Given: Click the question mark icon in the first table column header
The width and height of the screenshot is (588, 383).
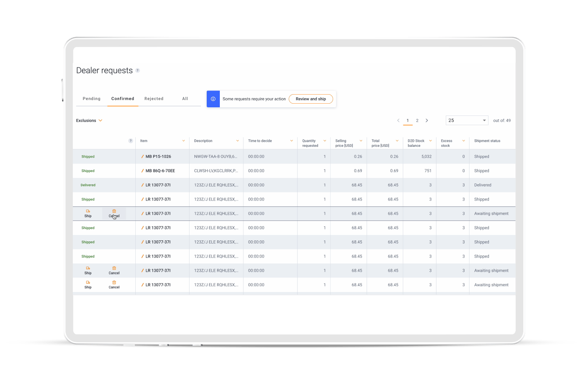Looking at the screenshot, I should pos(131,140).
